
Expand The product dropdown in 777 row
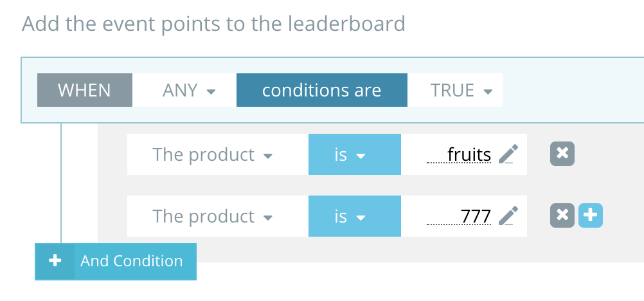[x=212, y=217]
